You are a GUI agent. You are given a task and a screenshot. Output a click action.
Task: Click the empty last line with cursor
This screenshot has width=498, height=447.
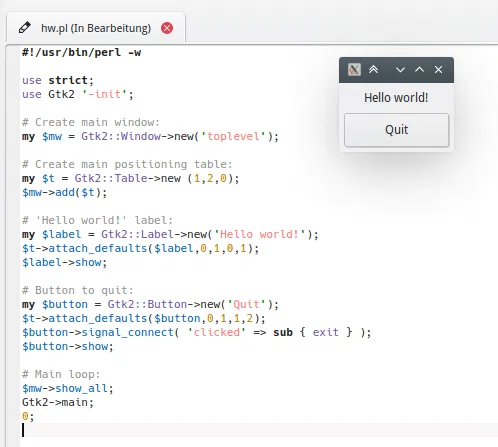coord(259,430)
